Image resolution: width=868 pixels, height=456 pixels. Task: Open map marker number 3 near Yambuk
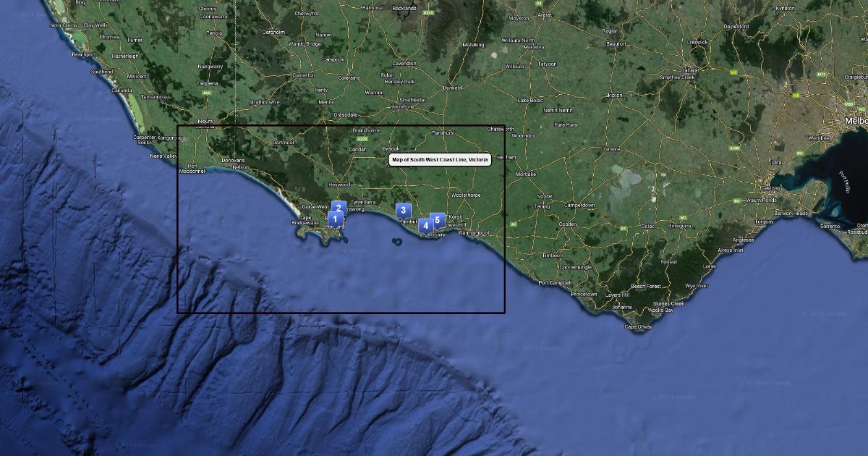[403, 210]
